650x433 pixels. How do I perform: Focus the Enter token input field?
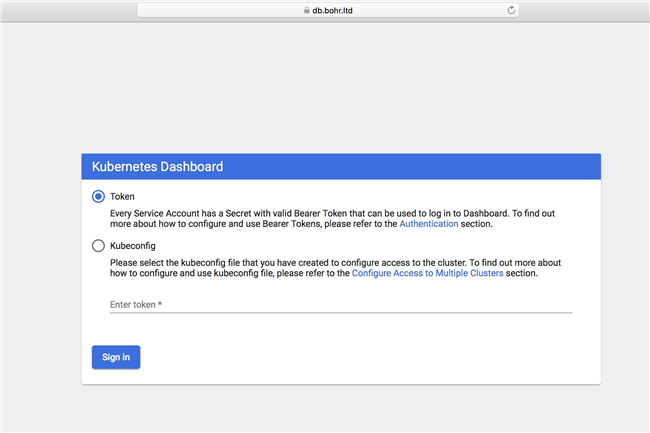tap(341, 305)
